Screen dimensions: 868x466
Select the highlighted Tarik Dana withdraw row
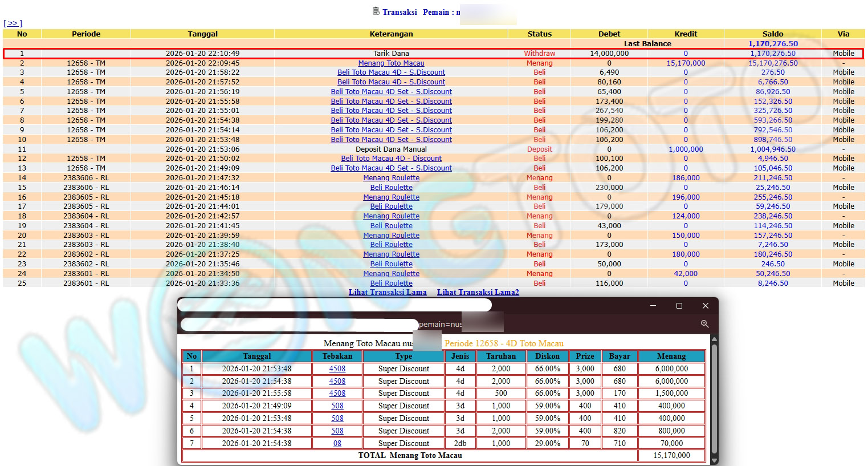point(391,54)
